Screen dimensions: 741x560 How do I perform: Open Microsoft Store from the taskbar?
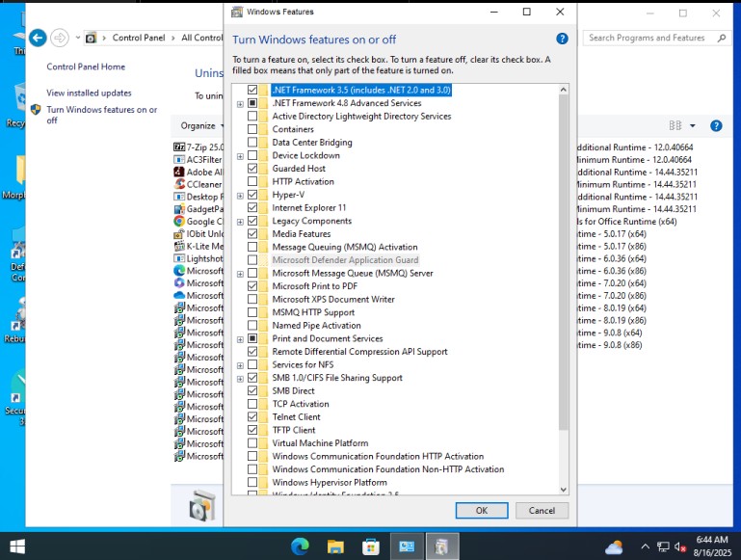(x=371, y=547)
